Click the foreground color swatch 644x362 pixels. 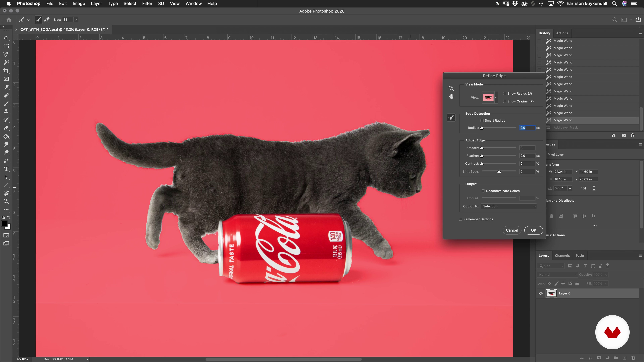pos(4,224)
